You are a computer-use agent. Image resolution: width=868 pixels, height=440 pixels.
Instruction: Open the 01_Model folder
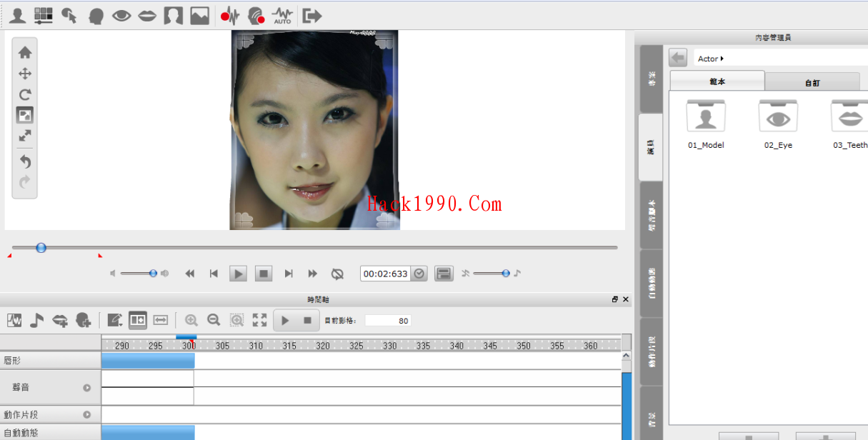[706, 124]
